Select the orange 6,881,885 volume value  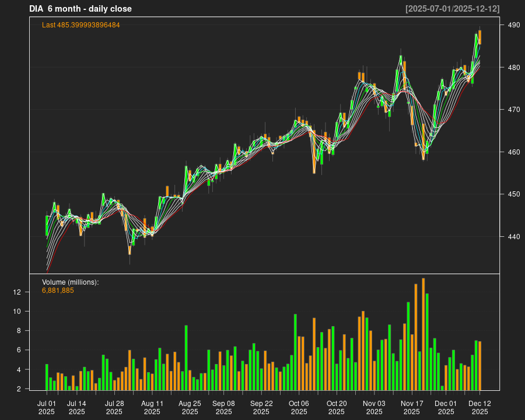(x=58, y=290)
